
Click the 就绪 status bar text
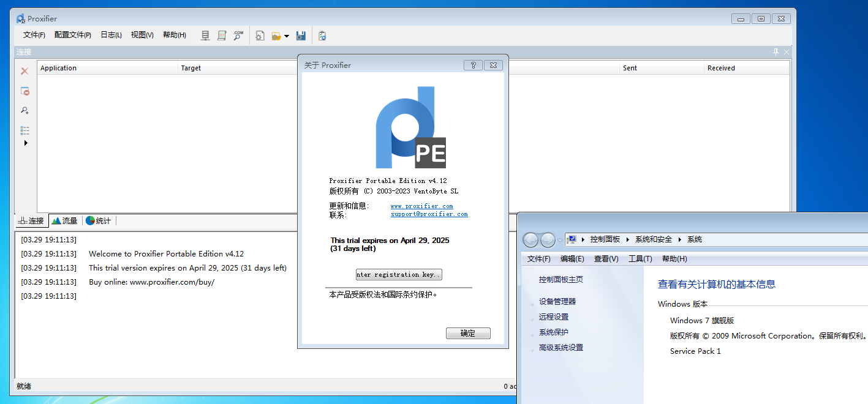[x=24, y=386]
